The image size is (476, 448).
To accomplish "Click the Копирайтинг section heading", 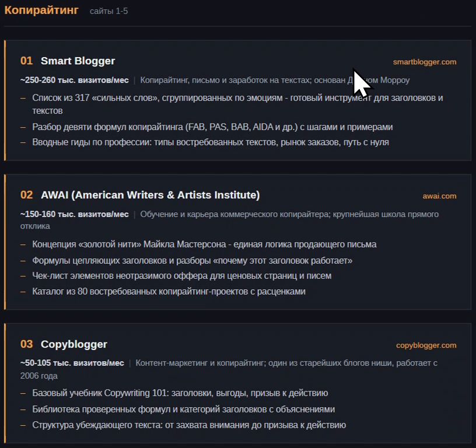I will point(41,10).
